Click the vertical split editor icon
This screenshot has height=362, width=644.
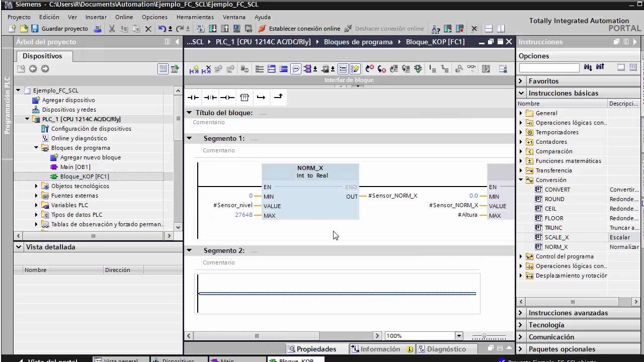click(x=501, y=29)
